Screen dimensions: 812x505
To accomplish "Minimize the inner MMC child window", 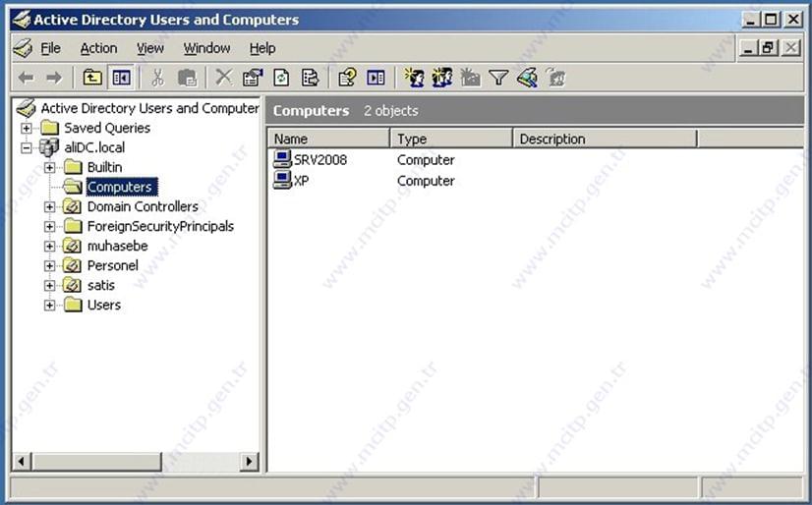I will tap(748, 48).
